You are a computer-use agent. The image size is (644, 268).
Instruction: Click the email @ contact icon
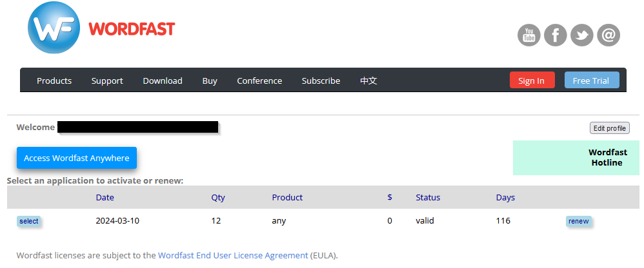(x=609, y=35)
